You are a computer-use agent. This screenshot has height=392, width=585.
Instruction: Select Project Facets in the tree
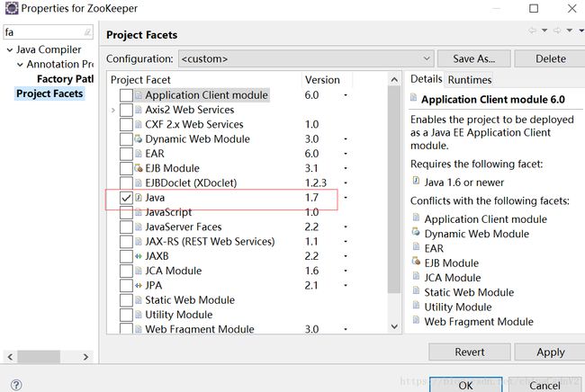[49, 94]
